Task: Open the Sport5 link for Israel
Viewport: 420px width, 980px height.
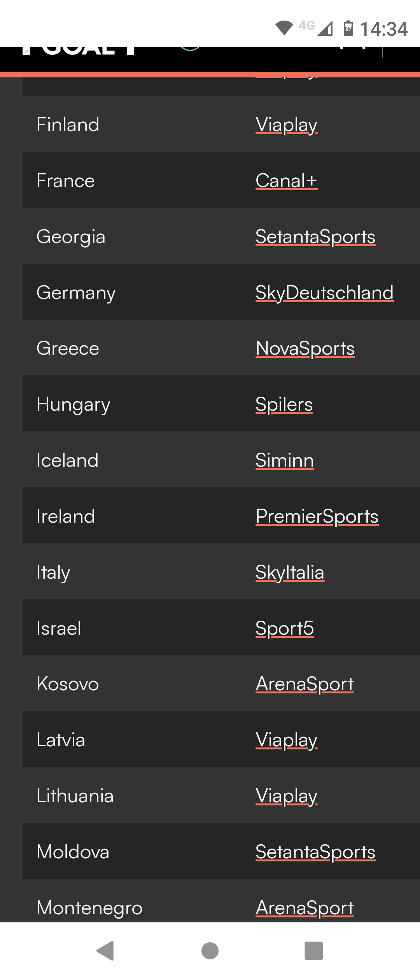Action: pyautogui.click(x=285, y=628)
